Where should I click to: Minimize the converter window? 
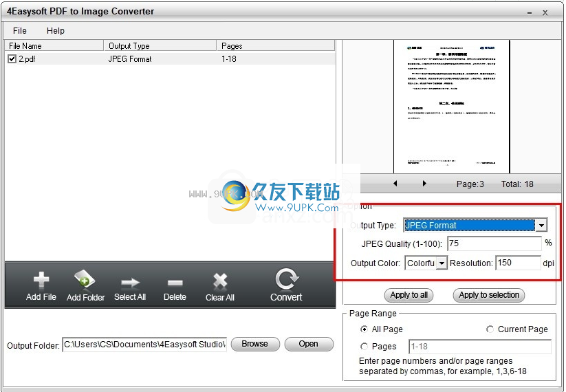pos(530,13)
